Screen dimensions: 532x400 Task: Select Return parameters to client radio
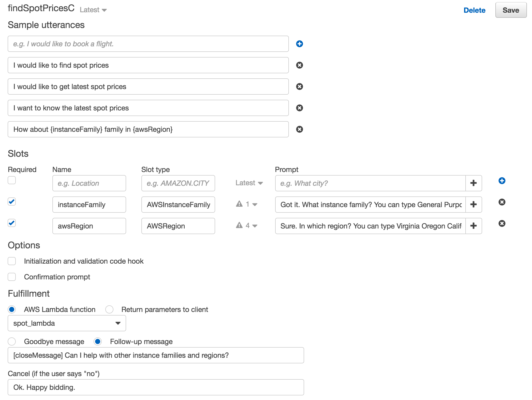109,309
